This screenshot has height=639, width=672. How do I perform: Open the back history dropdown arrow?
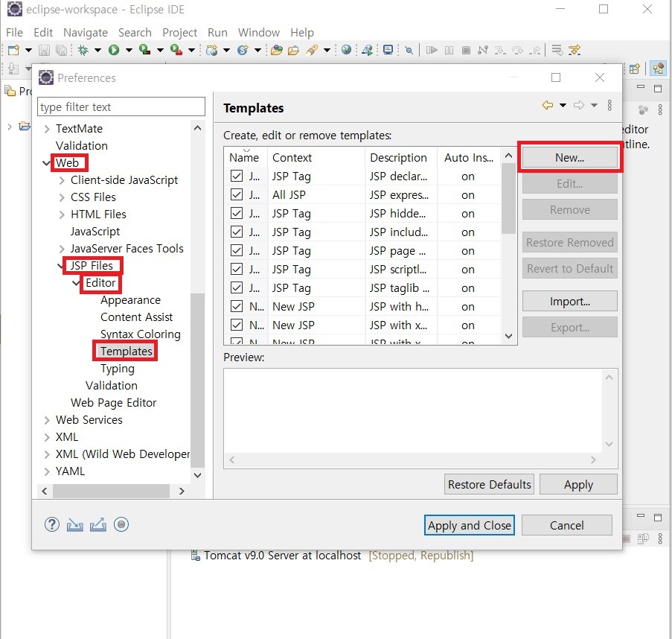pos(563,105)
